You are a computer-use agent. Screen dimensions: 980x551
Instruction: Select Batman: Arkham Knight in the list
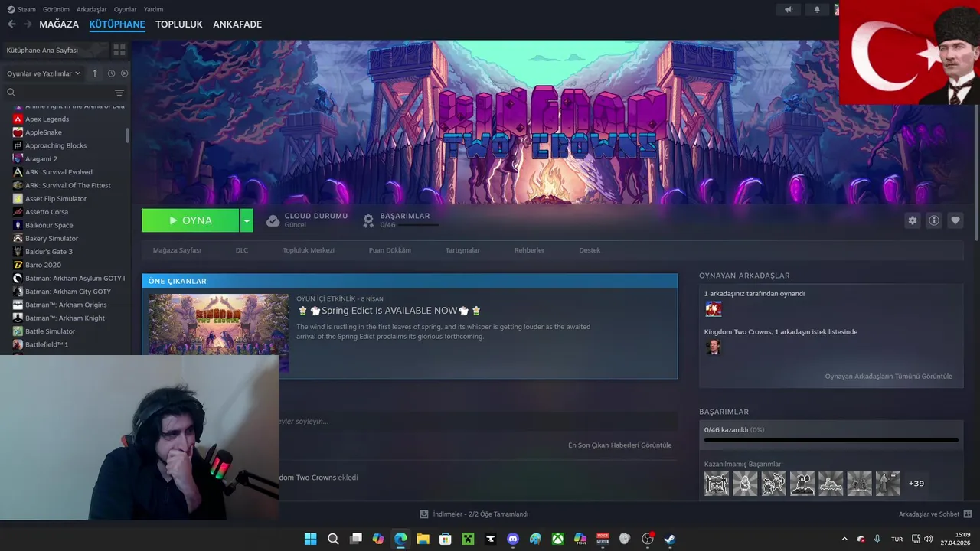point(65,318)
